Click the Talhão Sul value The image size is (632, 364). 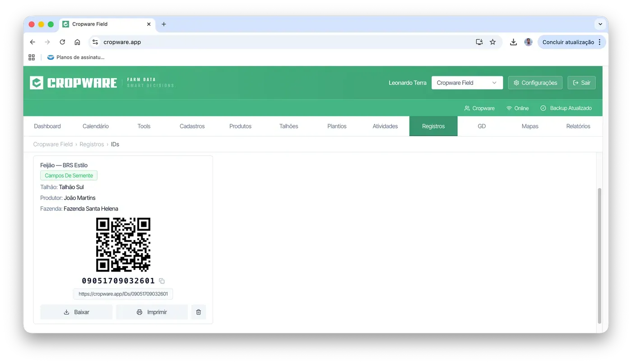click(71, 187)
